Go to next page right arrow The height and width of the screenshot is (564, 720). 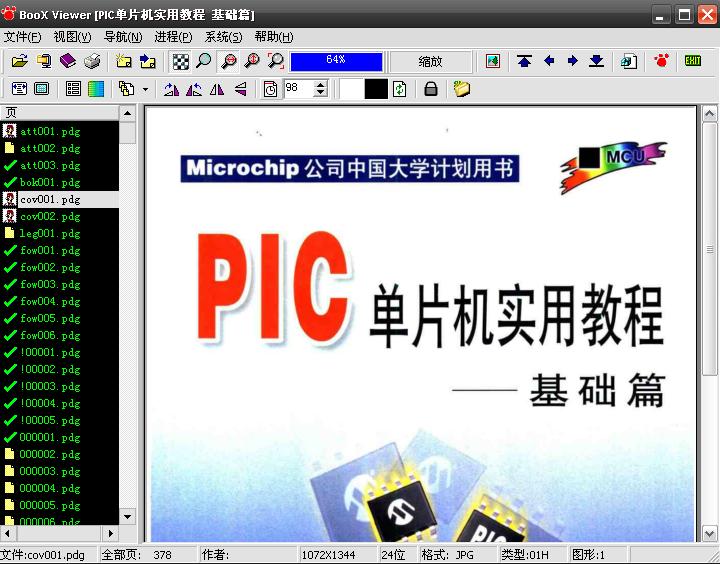[x=573, y=61]
